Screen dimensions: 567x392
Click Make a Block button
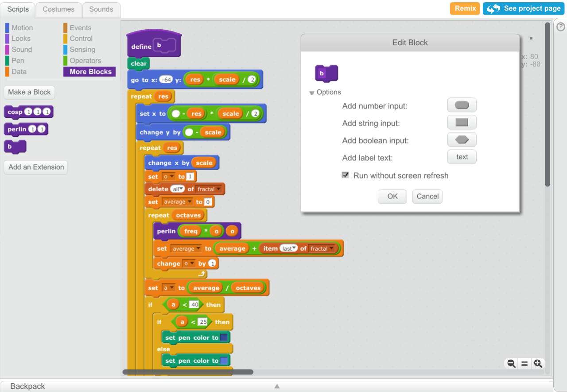29,92
